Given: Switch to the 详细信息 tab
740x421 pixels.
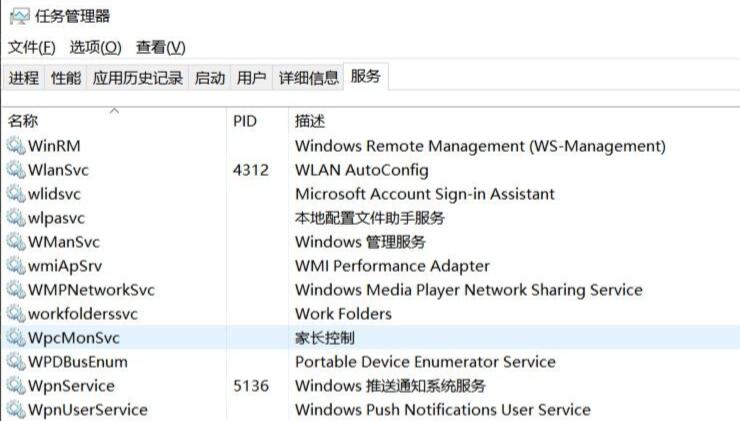Looking at the screenshot, I should click(x=308, y=78).
